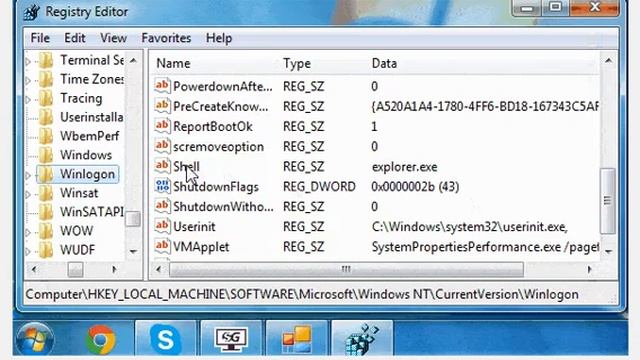640x360 pixels.
Task: Click the tree pane scroll up arrow
Action: coord(133,60)
